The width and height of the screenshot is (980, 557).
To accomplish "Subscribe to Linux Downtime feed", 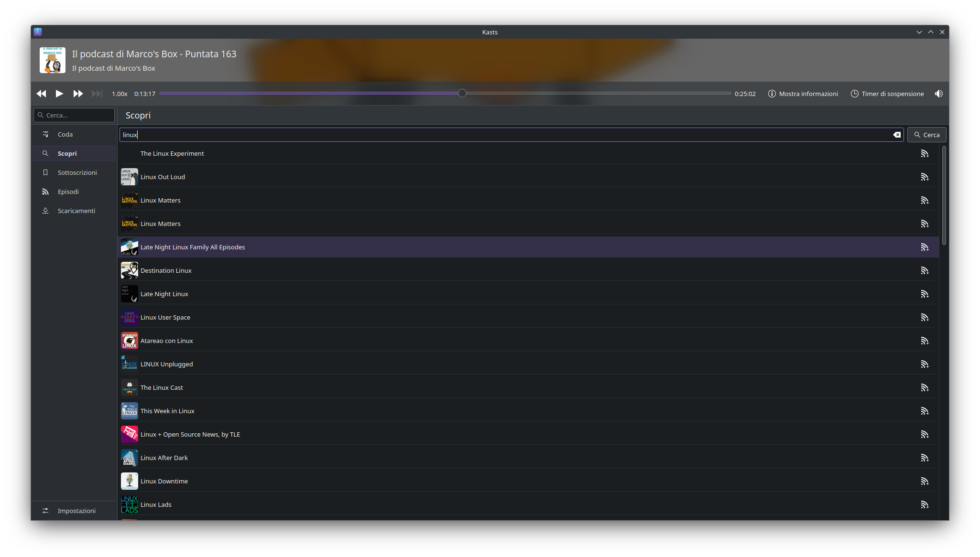I will click(x=925, y=481).
